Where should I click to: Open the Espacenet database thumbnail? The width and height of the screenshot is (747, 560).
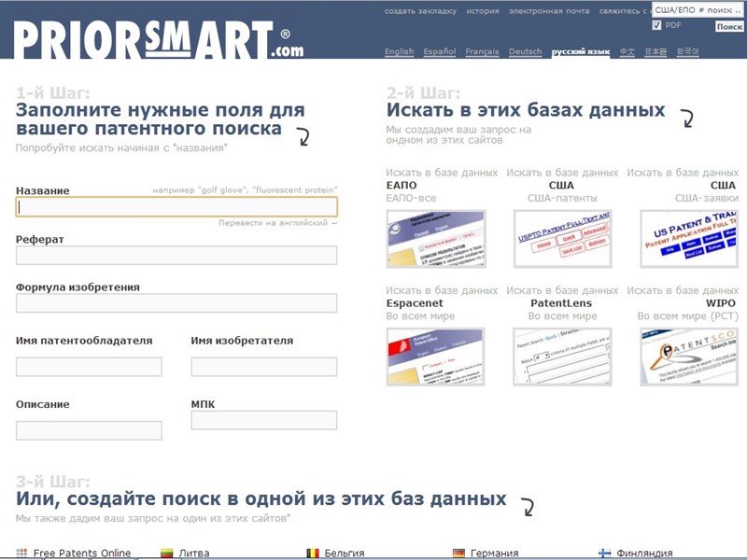436,357
